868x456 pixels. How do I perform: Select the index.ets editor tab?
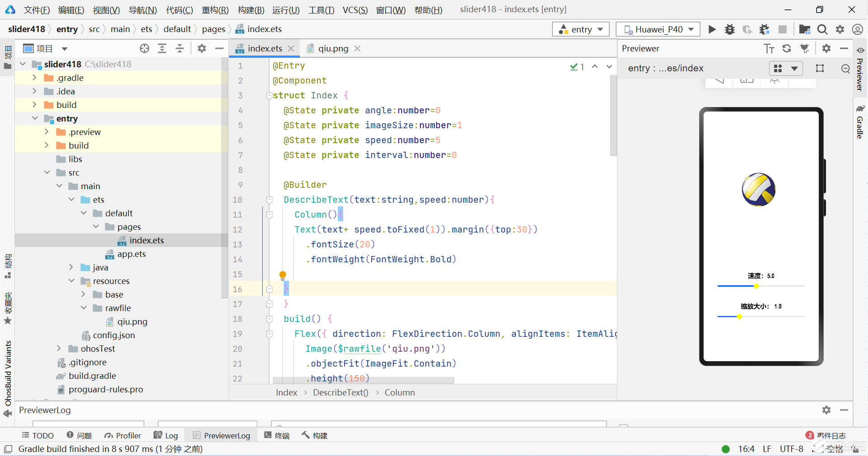(265, 48)
